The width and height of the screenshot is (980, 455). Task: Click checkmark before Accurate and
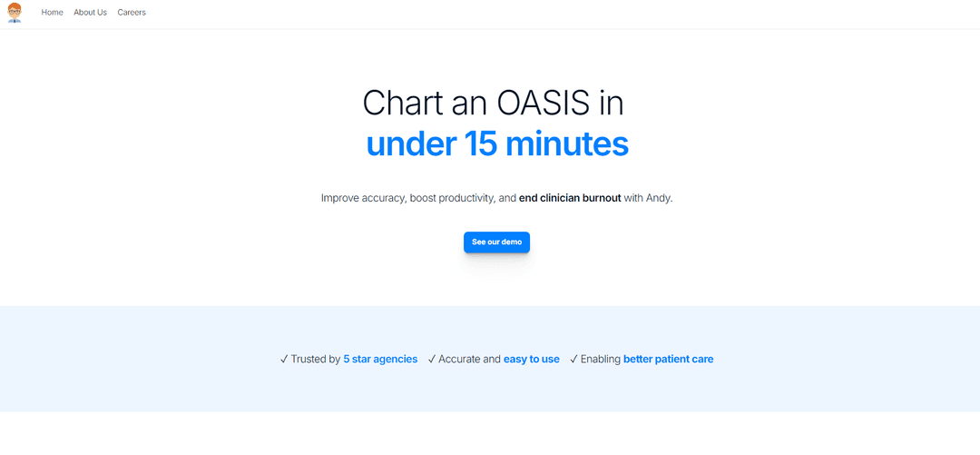pyautogui.click(x=431, y=360)
